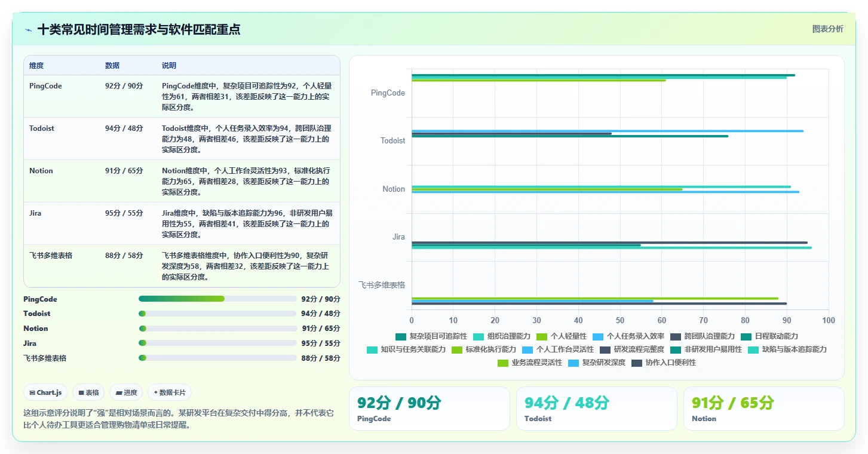Select the 进度 tag chip

[126, 392]
